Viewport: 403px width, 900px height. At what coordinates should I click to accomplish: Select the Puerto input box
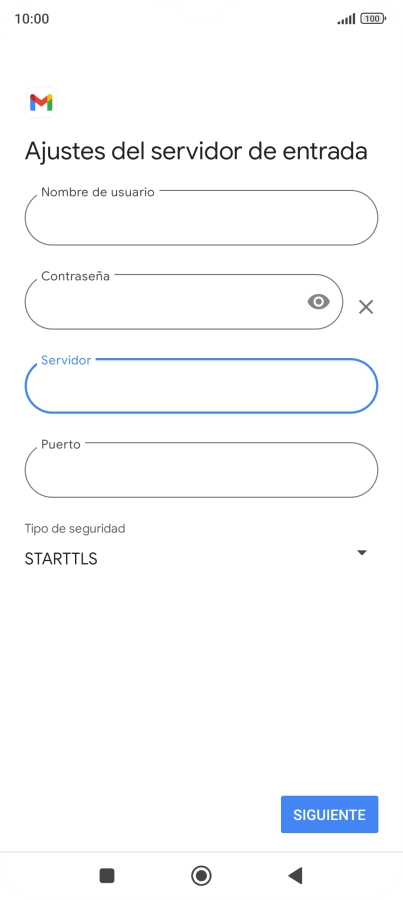tap(202, 470)
